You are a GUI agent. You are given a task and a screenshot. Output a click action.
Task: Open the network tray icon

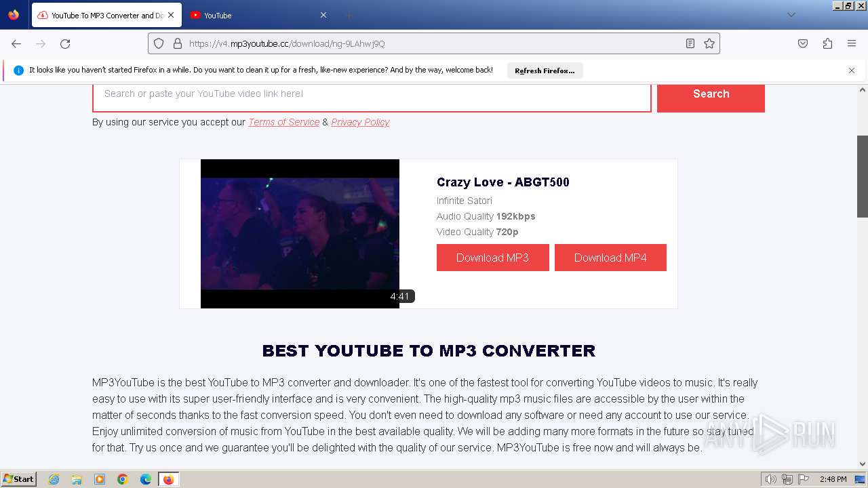coord(787,479)
